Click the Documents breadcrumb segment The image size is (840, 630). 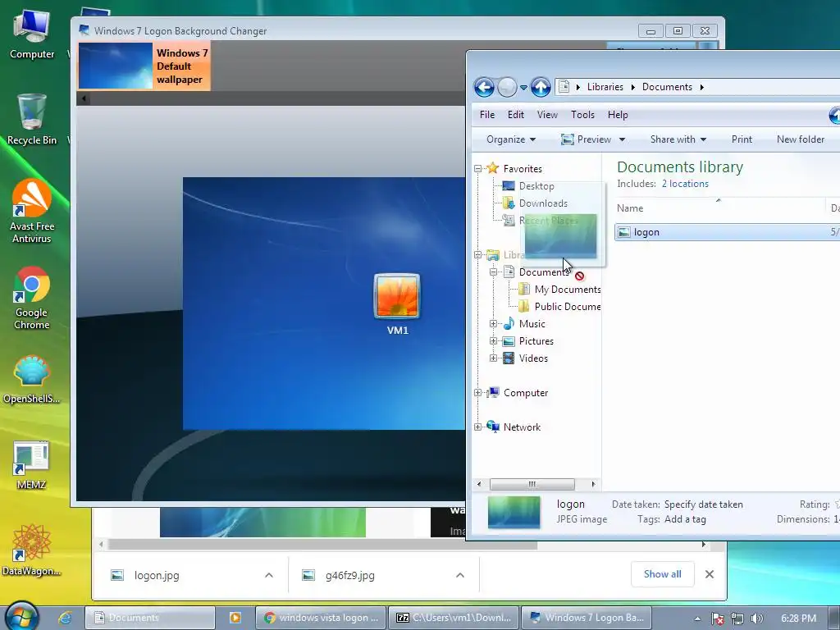[x=667, y=87]
